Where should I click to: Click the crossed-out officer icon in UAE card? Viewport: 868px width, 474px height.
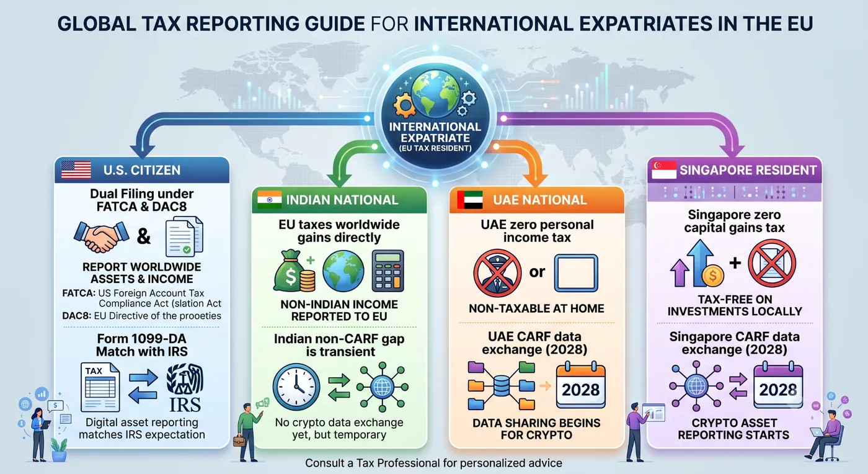496,272
